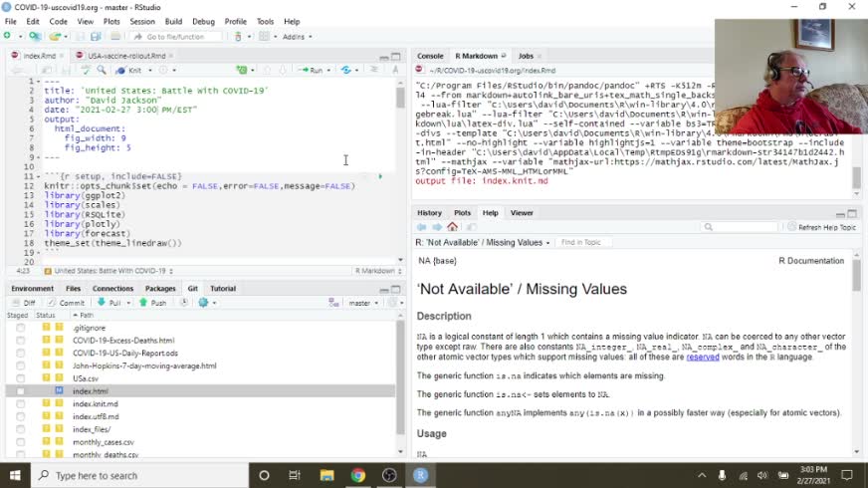Open the Help topic title dropdown

[483, 243]
